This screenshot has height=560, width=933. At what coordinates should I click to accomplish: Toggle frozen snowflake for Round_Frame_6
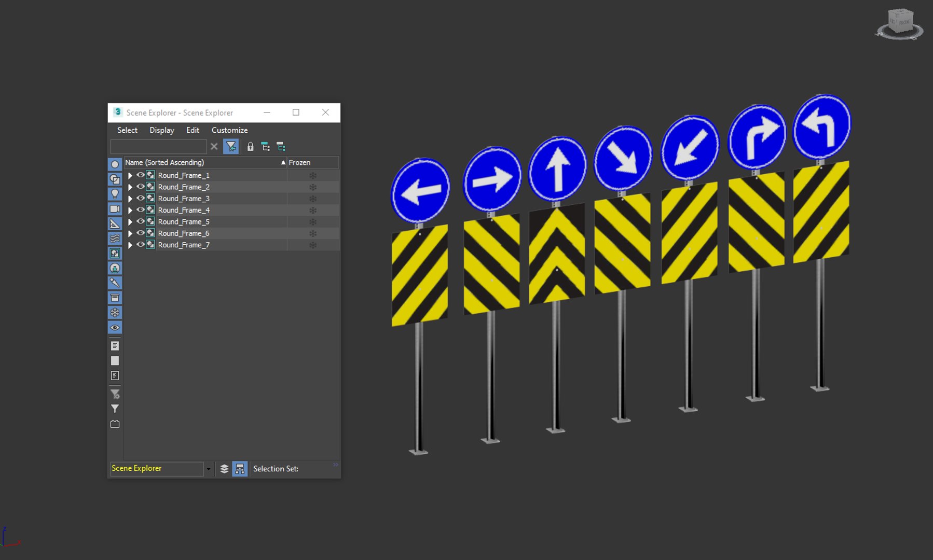[x=313, y=233]
